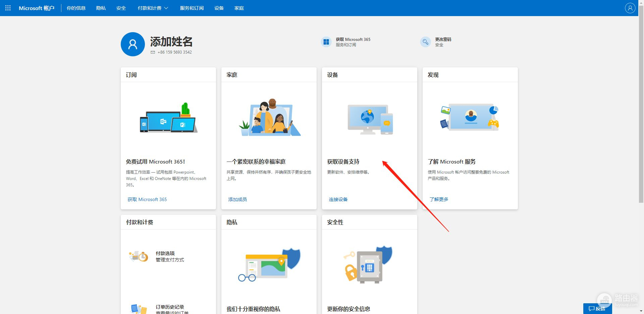Open the 设备 menu item in top bar

point(219,8)
